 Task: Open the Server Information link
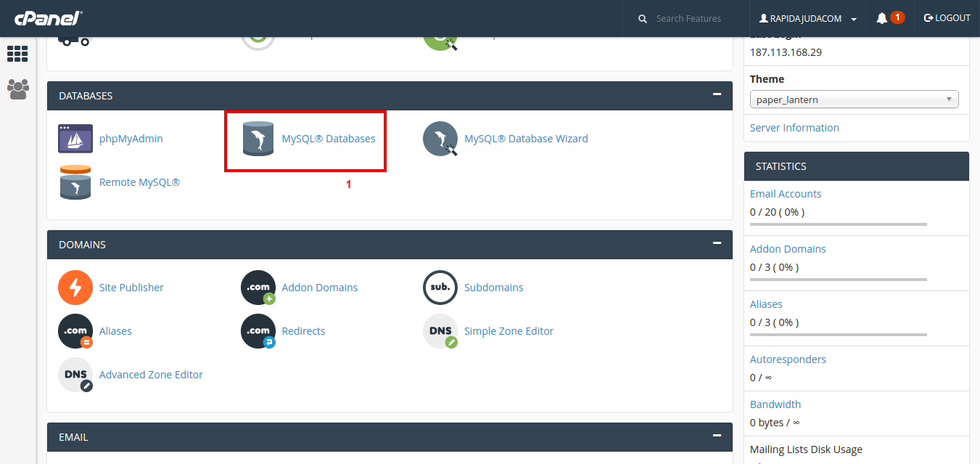[794, 128]
